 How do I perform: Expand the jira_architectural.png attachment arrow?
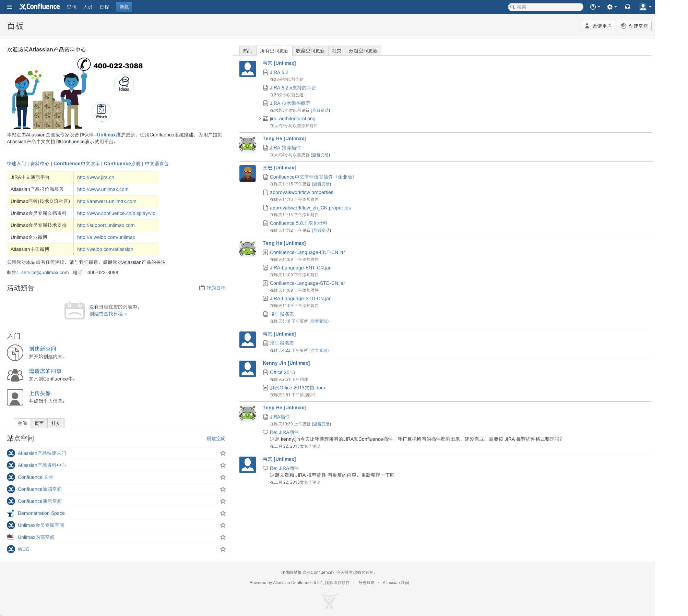tap(260, 119)
